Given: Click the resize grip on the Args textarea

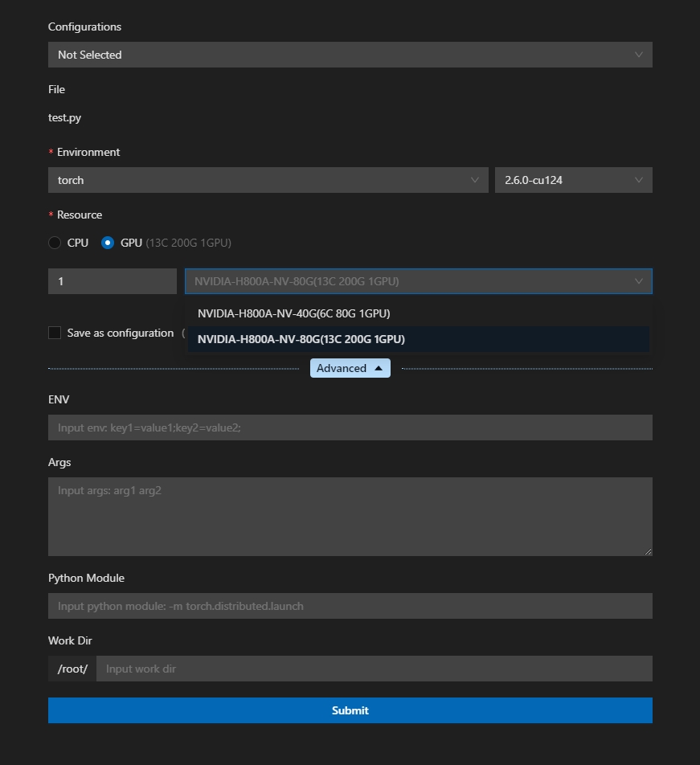Looking at the screenshot, I should pyautogui.click(x=648, y=550).
